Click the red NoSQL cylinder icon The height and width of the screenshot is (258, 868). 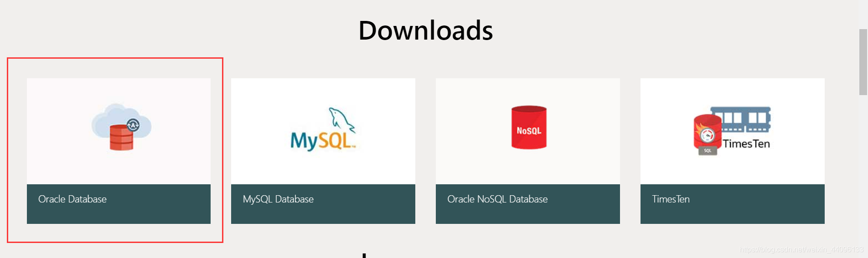[x=529, y=127]
